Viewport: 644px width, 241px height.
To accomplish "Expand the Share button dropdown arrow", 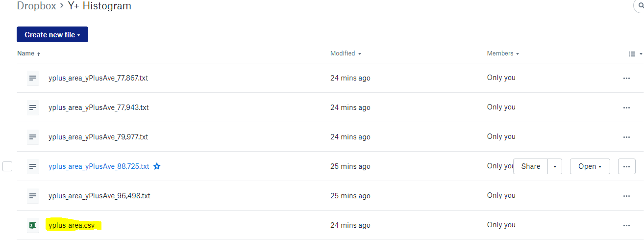I will click(x=555, y=166).
